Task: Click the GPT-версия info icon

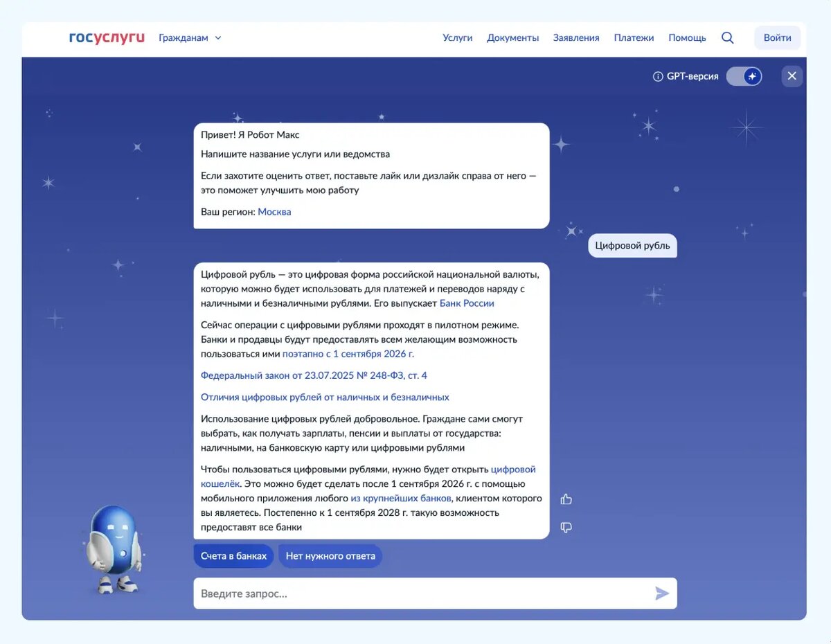Action: (x=658, y=76)
